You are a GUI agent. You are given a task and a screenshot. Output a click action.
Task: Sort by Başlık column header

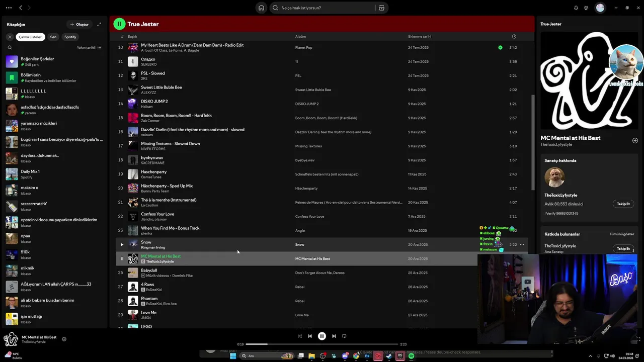[132, 37]
